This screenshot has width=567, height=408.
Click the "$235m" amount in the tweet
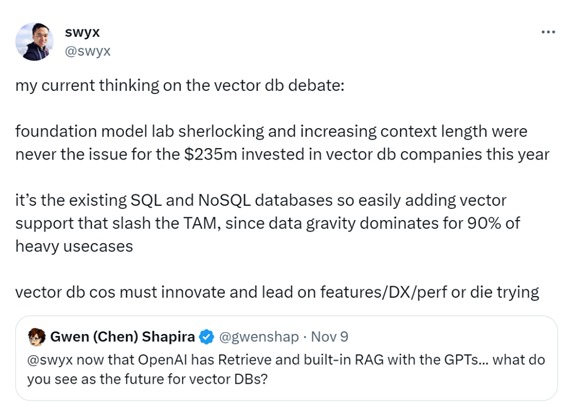click(x=210, y=154)
